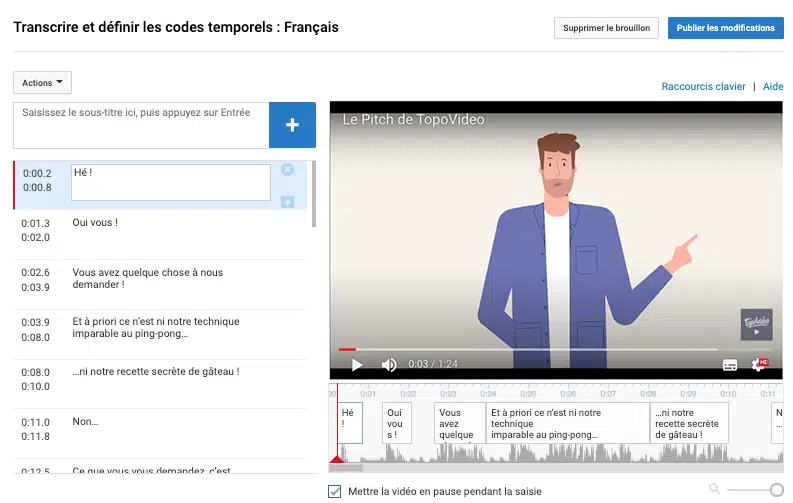Open video player settings gear
Viewport: 793px width, 503px height.
point(759,364)
